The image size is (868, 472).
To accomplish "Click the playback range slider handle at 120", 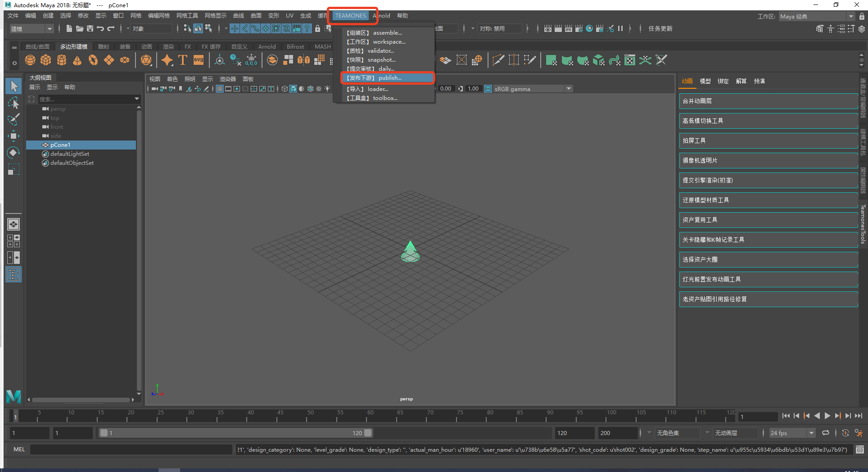I will 368,433.
